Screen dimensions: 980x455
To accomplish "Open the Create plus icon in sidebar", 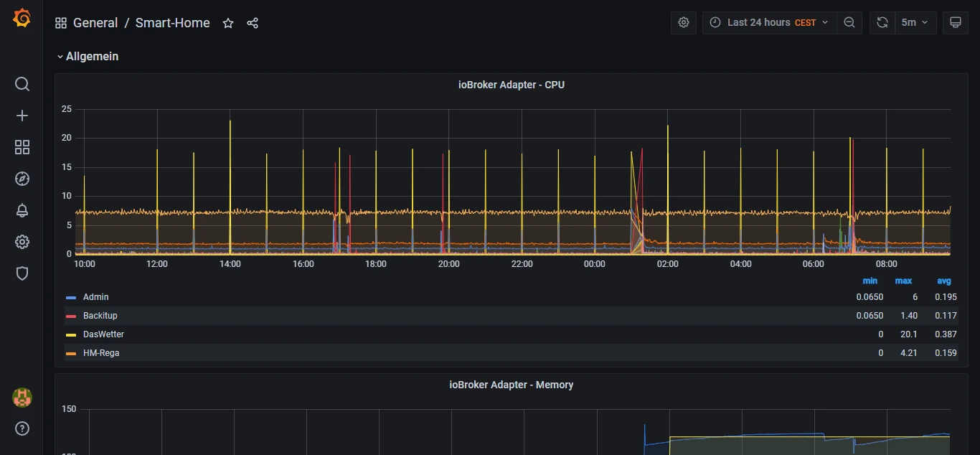I will (22, 116).
